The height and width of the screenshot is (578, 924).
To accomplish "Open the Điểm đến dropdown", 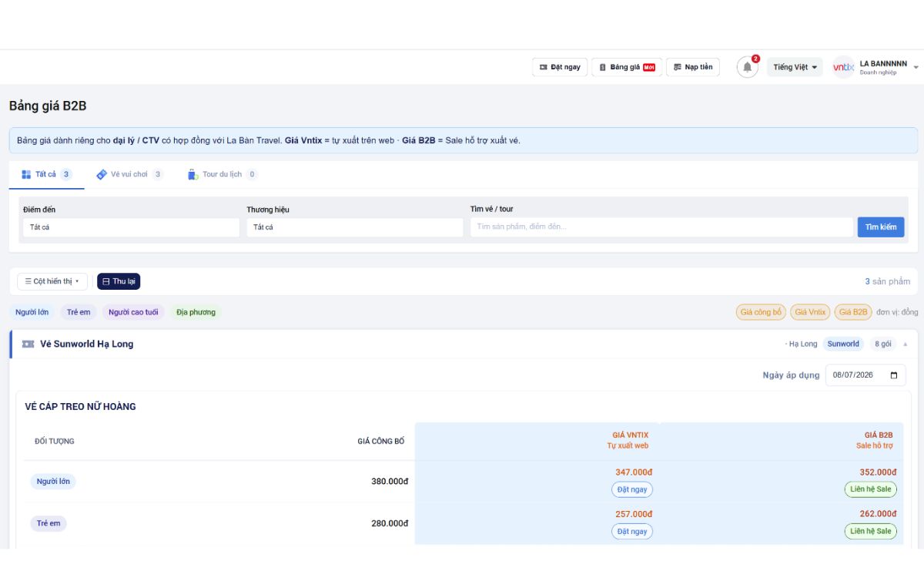I will 131,227.
